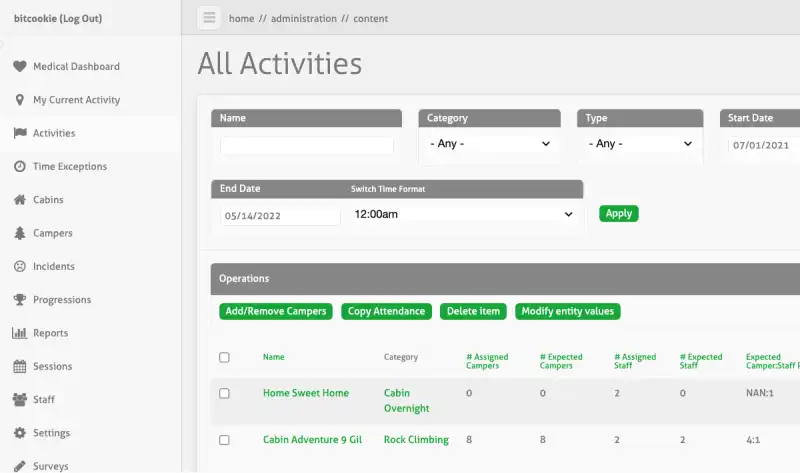Click the Name filter text field
Image resolution: width=800 pixels, height=473 pixels.
307,146
